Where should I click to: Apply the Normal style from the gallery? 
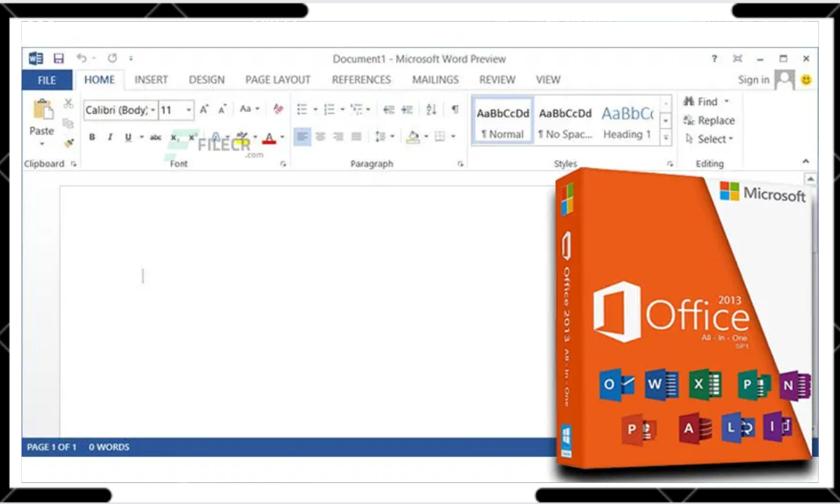[x=503, y=121]
